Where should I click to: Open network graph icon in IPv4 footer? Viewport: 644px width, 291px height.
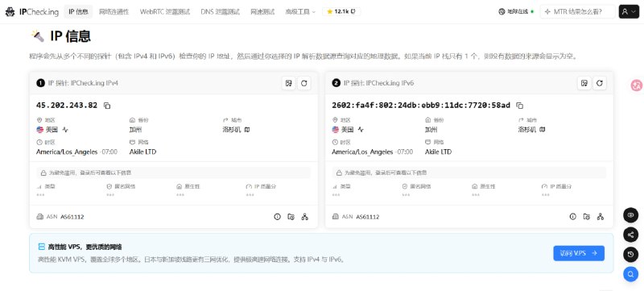pos(305,217)
